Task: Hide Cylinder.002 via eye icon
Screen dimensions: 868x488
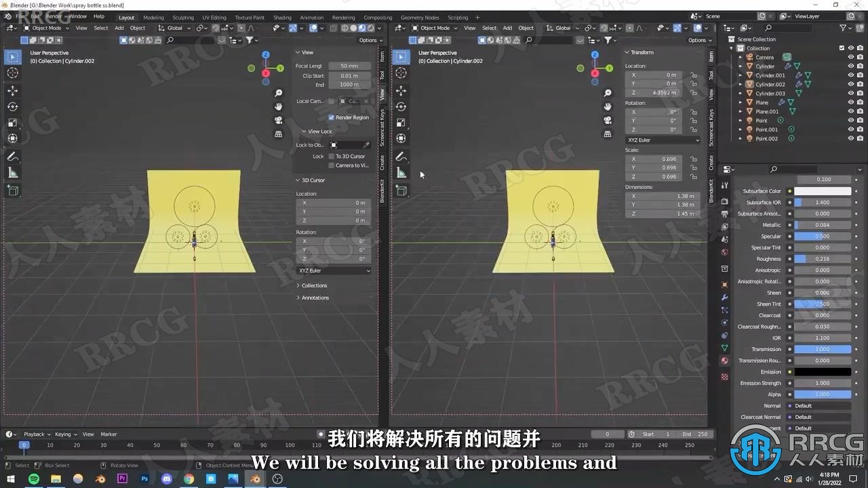Action: tap(851, 84)
